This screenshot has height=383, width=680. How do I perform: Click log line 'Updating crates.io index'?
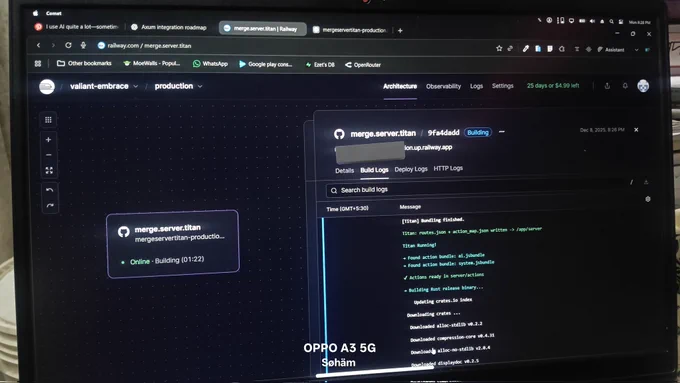point(443,301)
